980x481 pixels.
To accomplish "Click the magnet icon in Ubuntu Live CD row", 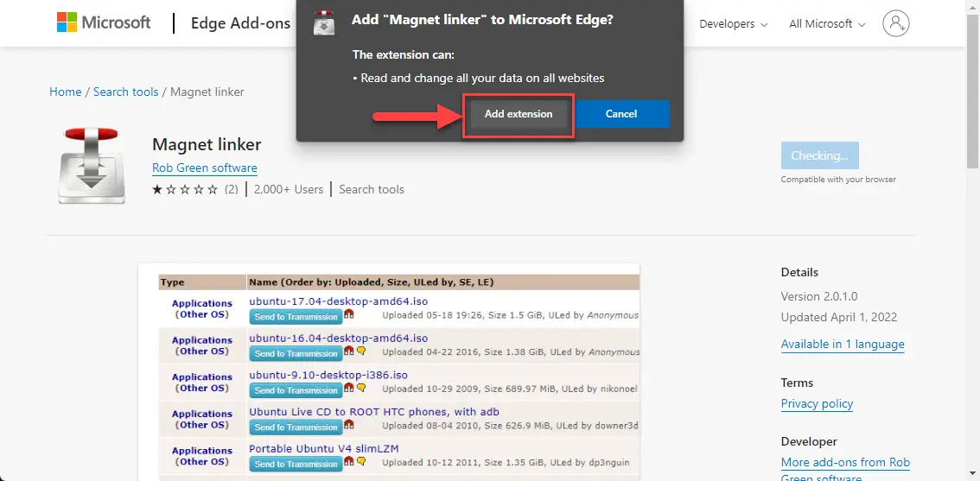I will (x=349, y=424).
